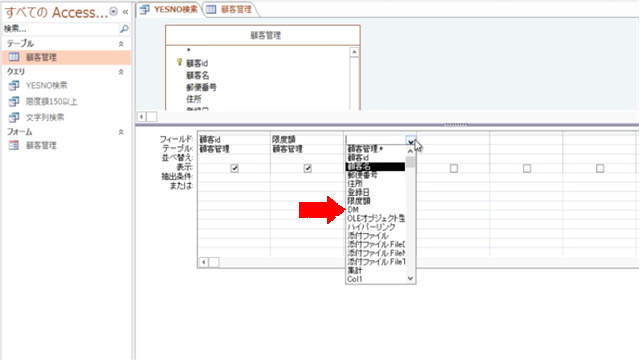Screen dimensions: 640x360
Task: Uncheck the 表示 checkbox for 顧客id column
Action: coord(234,168)
